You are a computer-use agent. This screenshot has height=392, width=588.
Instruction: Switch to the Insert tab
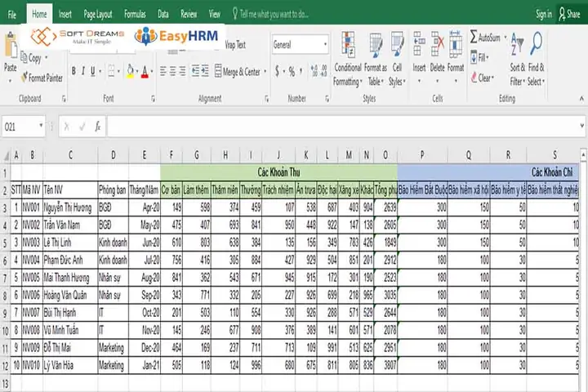pos(65,14)
